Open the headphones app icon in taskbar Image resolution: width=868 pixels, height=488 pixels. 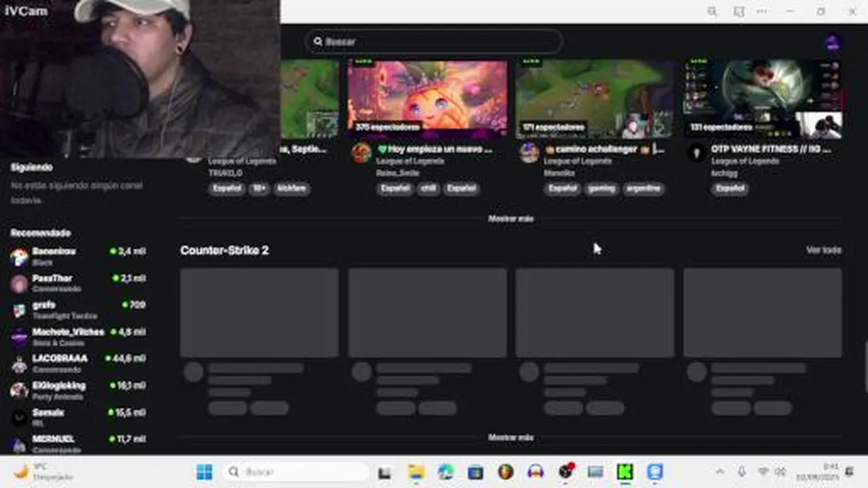535,472
